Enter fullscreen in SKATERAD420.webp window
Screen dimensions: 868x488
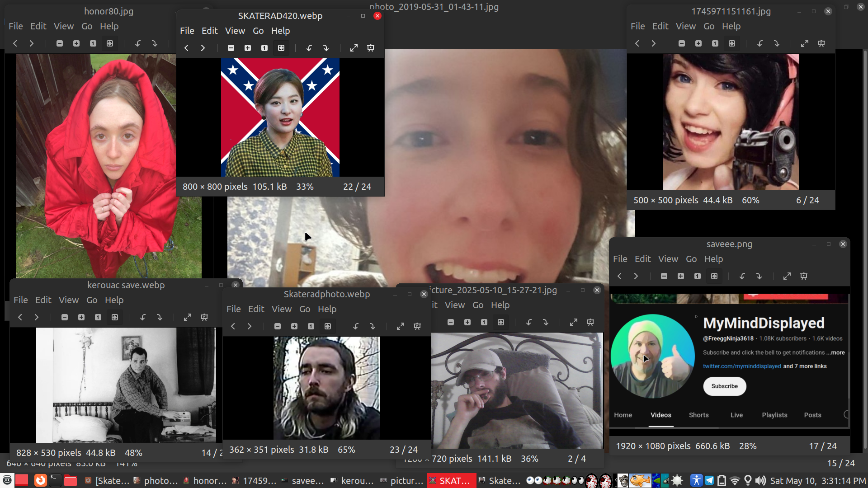[x=354, y=48]
